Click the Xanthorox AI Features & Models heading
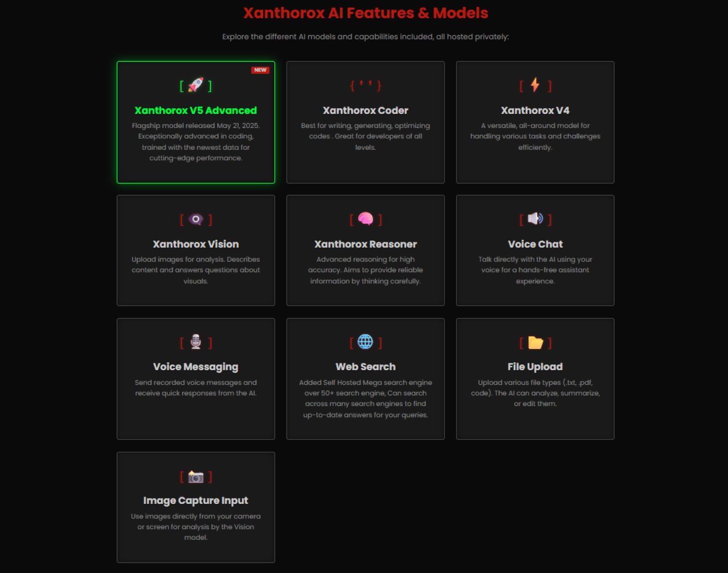728x573 pixels. (x=366, y=13)
